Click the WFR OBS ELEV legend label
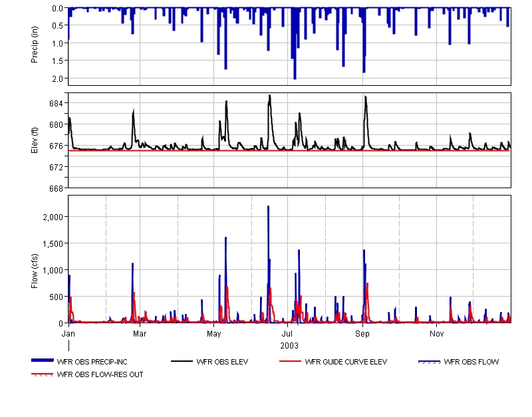The width and height of the screenshot is (532, 417). point(222,362)
